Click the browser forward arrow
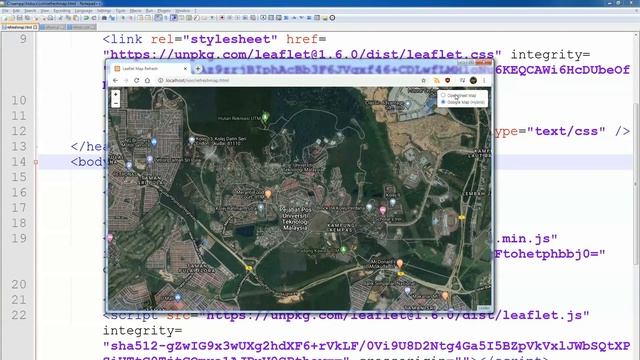Viewport: 640px width, 360px height. click(126, 80)
